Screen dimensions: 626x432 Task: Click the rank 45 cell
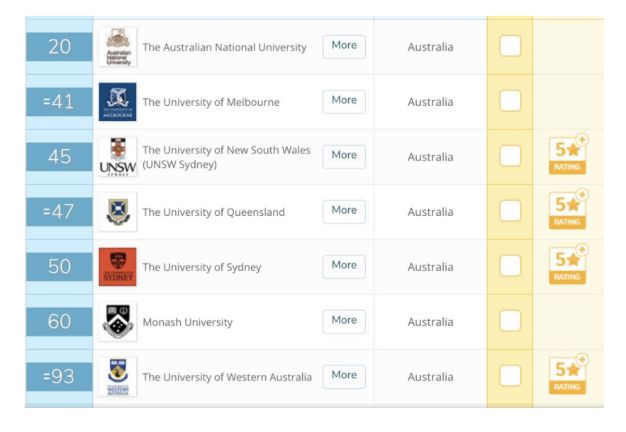pos(59,157)
